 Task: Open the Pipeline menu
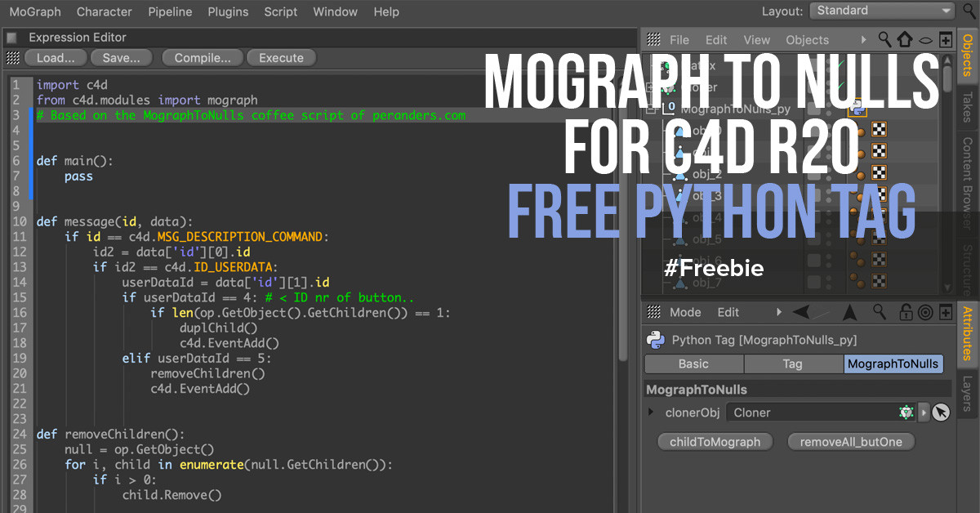(170, 11)
